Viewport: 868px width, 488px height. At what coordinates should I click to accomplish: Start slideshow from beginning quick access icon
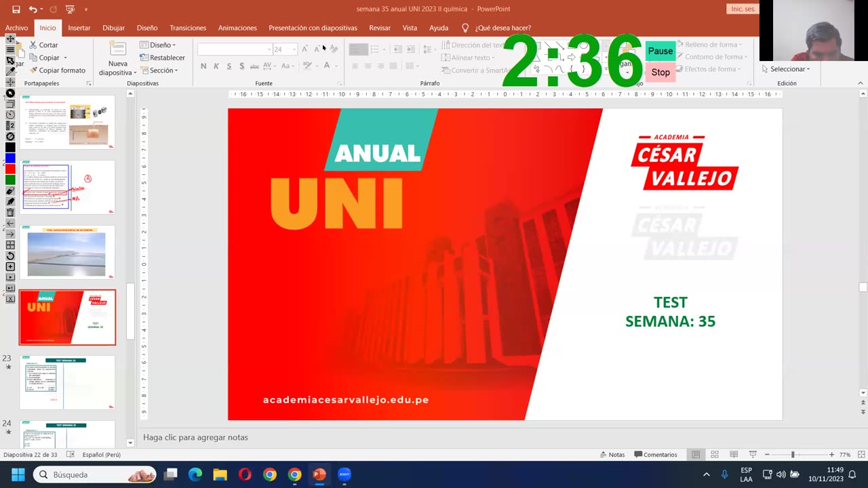(70, 9)
